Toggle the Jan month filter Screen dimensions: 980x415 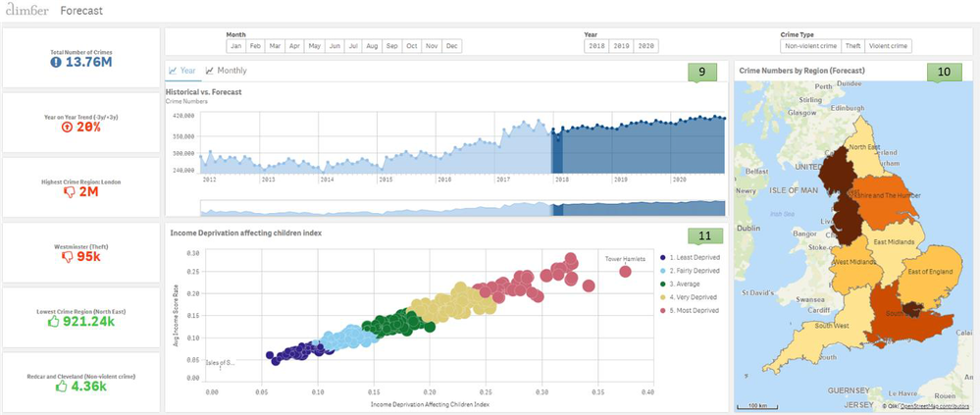(235, 46)
